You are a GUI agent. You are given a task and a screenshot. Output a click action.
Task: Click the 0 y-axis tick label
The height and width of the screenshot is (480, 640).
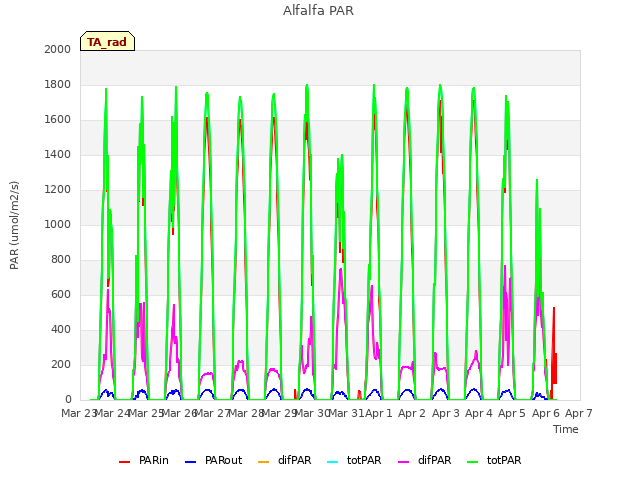[68, 400]
